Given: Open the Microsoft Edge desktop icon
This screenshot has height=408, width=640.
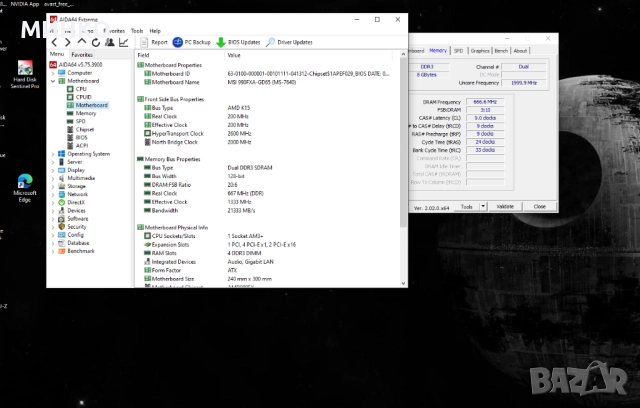Looking at the screenshot, I should coord(25,188).
